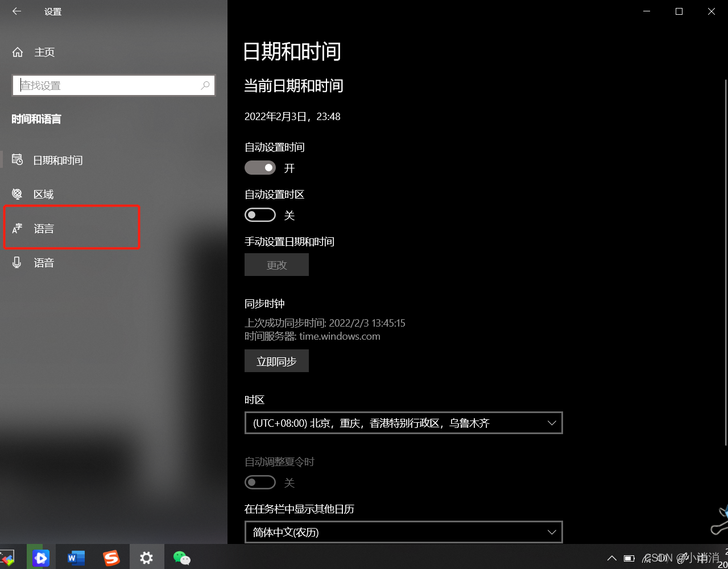This screenshot has height=569, width=728.
Task: Enable 自动设置时区
Action: 260,215
